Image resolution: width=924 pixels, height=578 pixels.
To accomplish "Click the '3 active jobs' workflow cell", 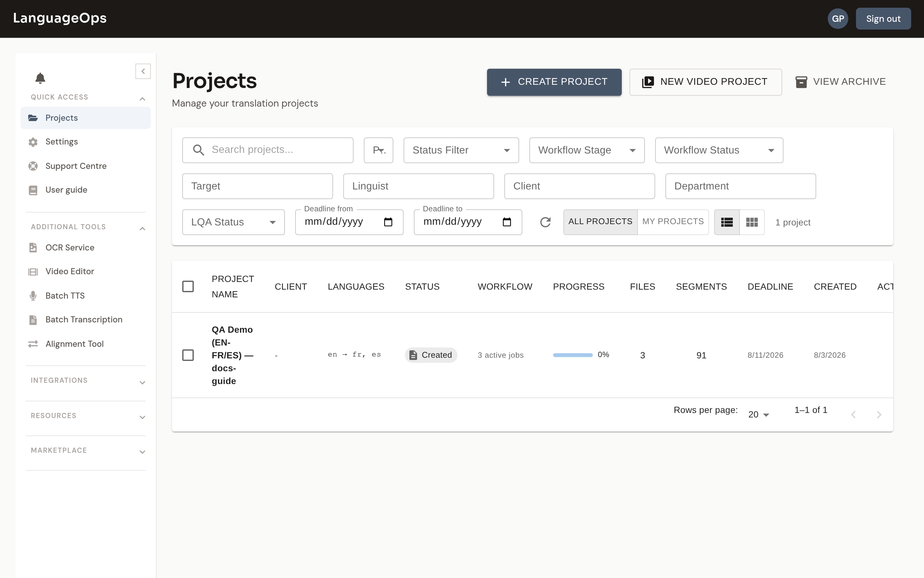I will pos(501,355).
